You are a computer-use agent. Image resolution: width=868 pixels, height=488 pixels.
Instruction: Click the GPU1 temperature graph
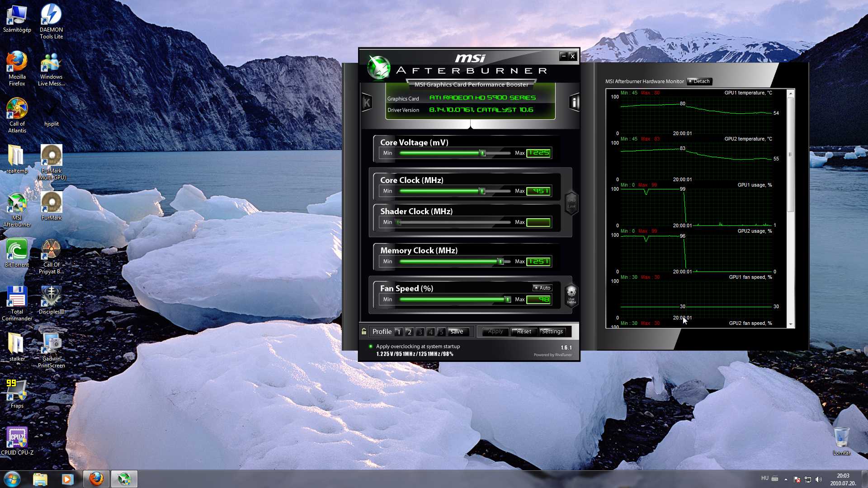(x=696, y=113)
